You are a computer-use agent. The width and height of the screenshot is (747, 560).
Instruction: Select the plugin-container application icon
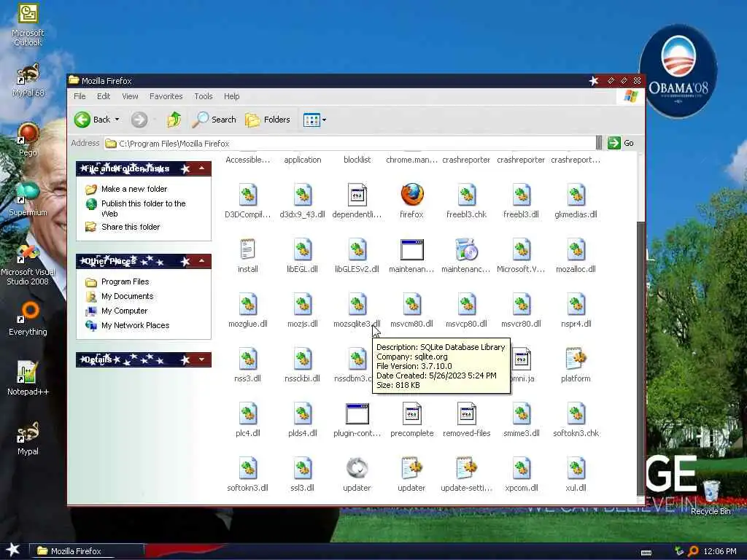(357, 414)
